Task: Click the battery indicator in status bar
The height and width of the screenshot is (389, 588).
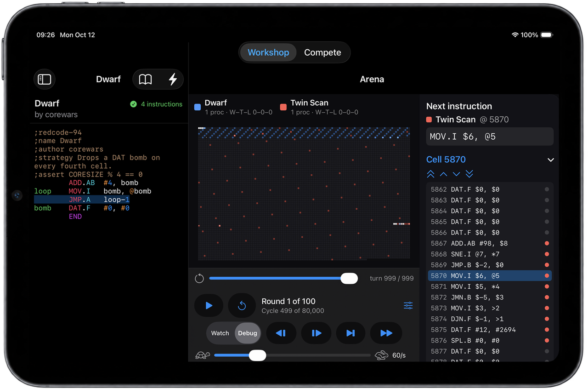Action: coord(546,35)
